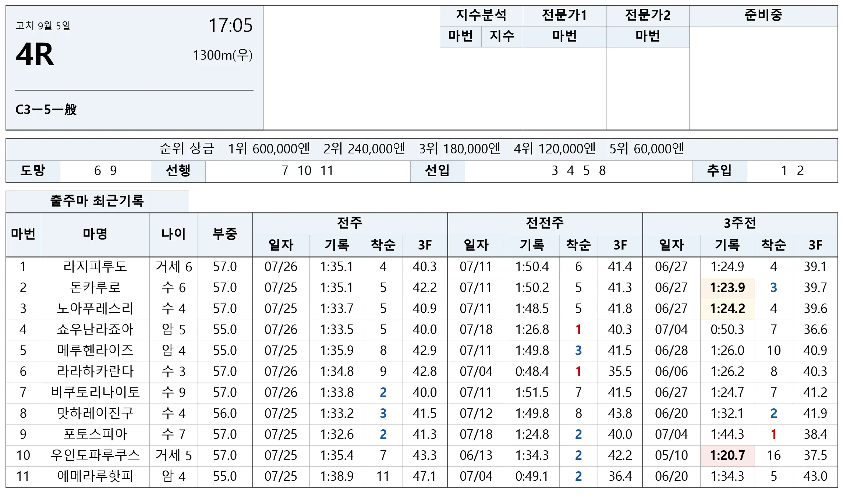This screenshot has width=843, height=504.
Task: Click the 선입 running style label
Action: click(x=438, y=171)
